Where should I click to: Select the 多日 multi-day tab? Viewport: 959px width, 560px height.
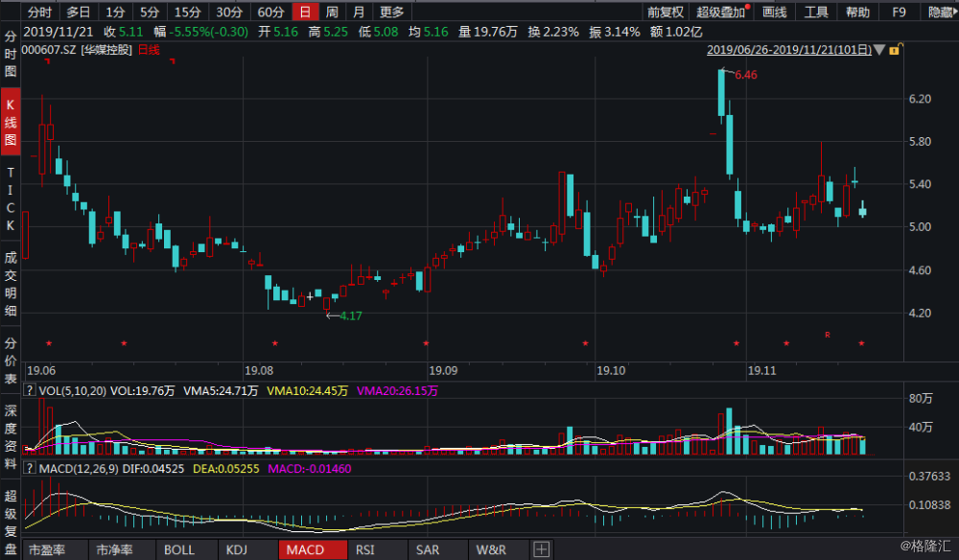click(x=78, y=12)
